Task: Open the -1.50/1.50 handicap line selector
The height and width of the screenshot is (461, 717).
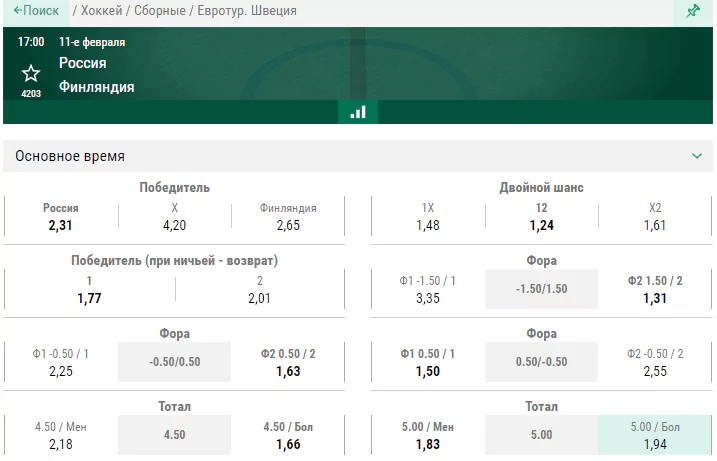Action: [x=541, y=289]
